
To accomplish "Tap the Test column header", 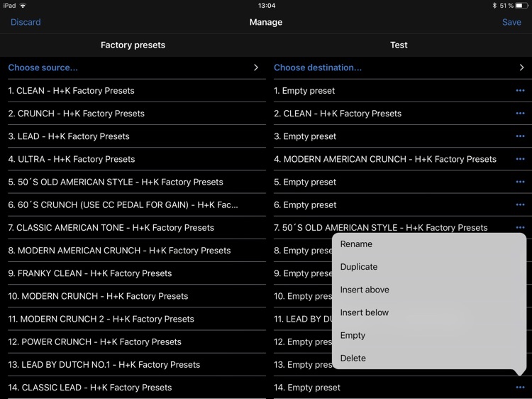I will tap(399, 45).
